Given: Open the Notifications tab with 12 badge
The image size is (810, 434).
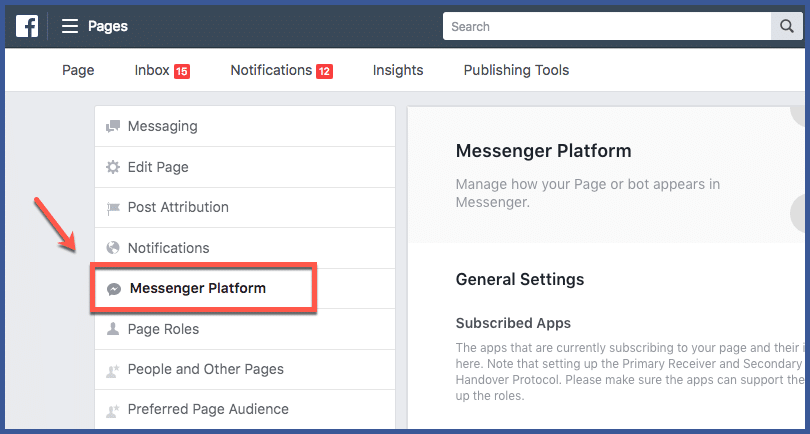Looking at the screenshot, I should [x=272, y=70].
